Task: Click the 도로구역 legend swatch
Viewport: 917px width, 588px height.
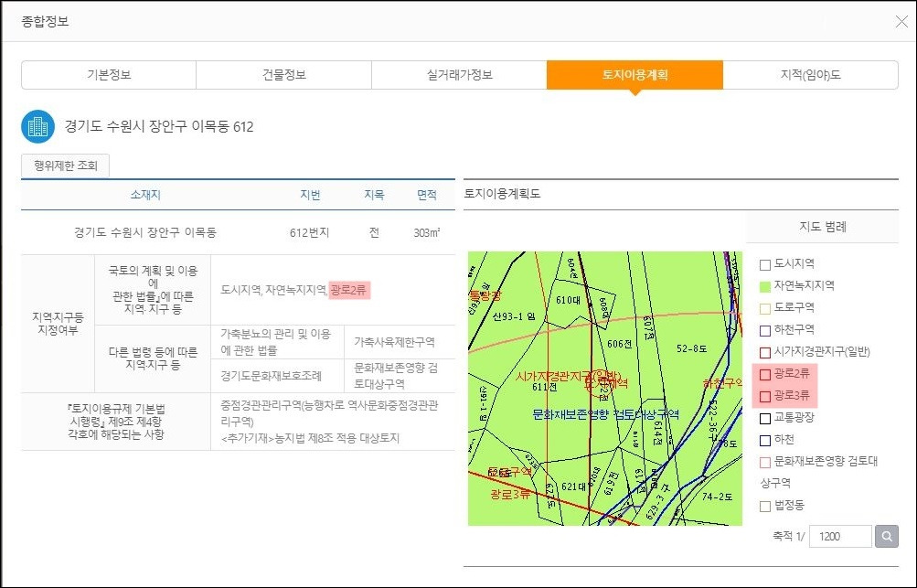Action: (765, 308)
